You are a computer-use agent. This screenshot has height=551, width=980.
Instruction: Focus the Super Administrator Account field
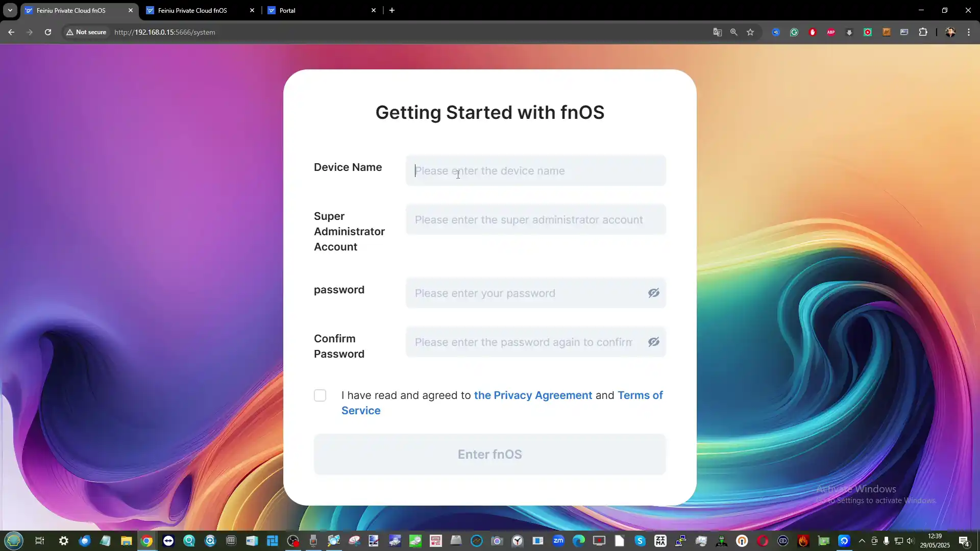point(535,219)
